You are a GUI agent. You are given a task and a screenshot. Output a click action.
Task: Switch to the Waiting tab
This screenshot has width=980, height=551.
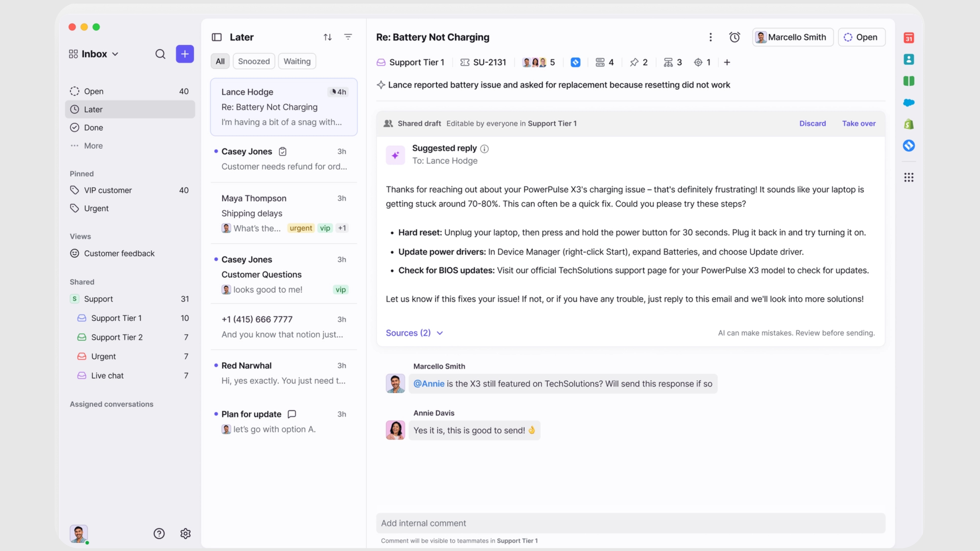tap(297, 61)
